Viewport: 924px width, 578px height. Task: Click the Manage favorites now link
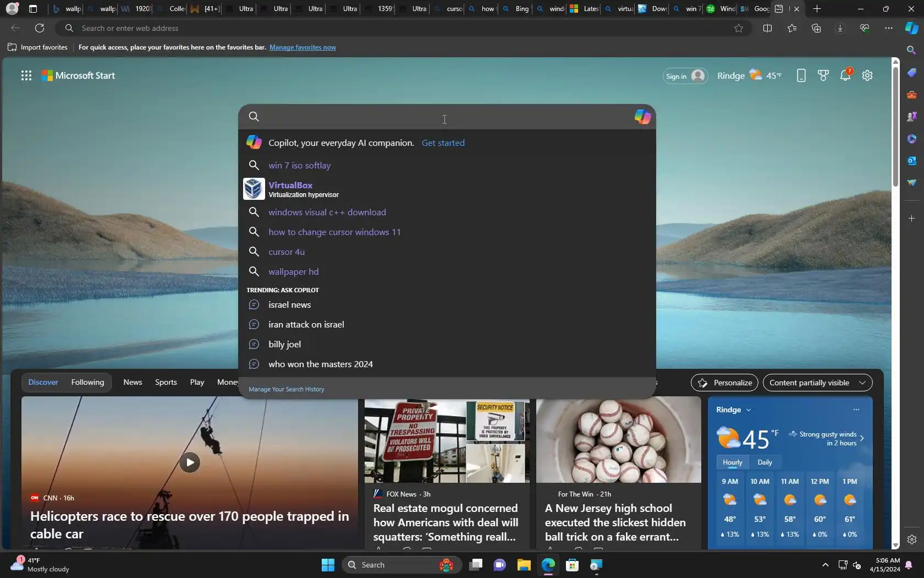pyautogui.click(x=302, y=47)
